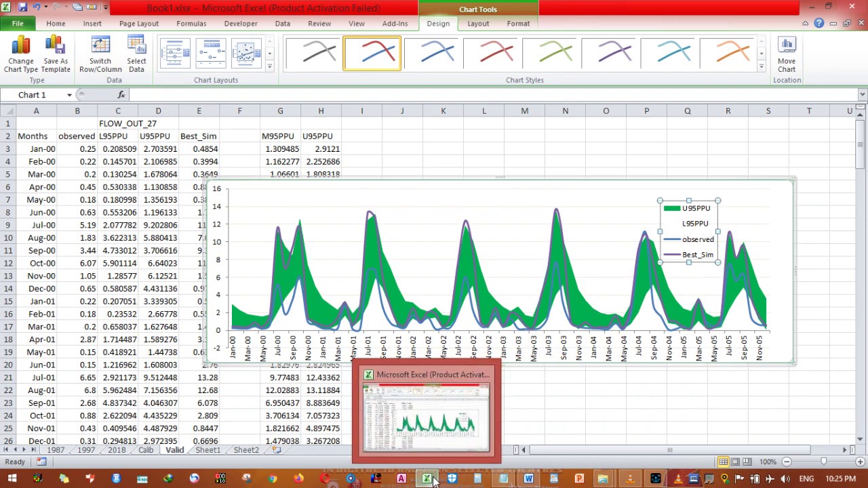The image size is (868, 488).
Task: Open the Review tab
Action: pos(319,24)
